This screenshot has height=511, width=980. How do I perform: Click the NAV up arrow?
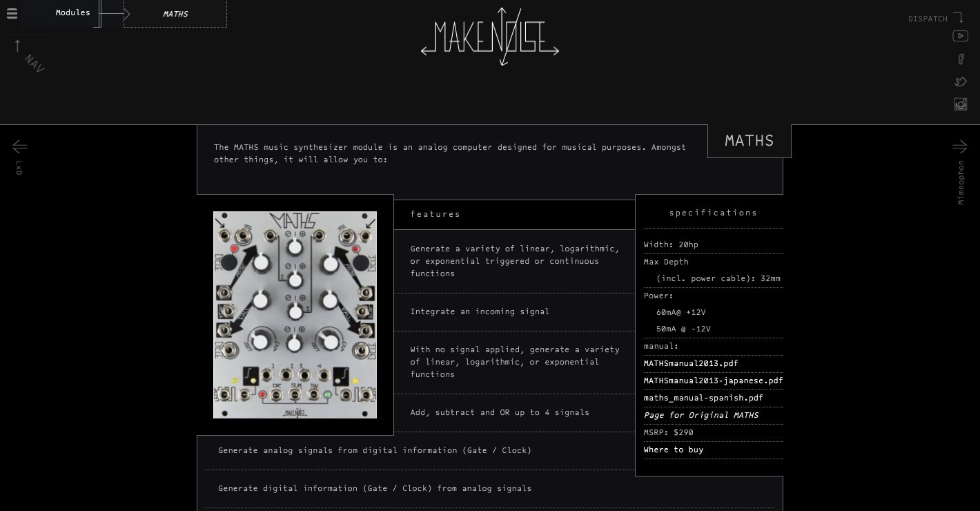[x=18, y=46]
